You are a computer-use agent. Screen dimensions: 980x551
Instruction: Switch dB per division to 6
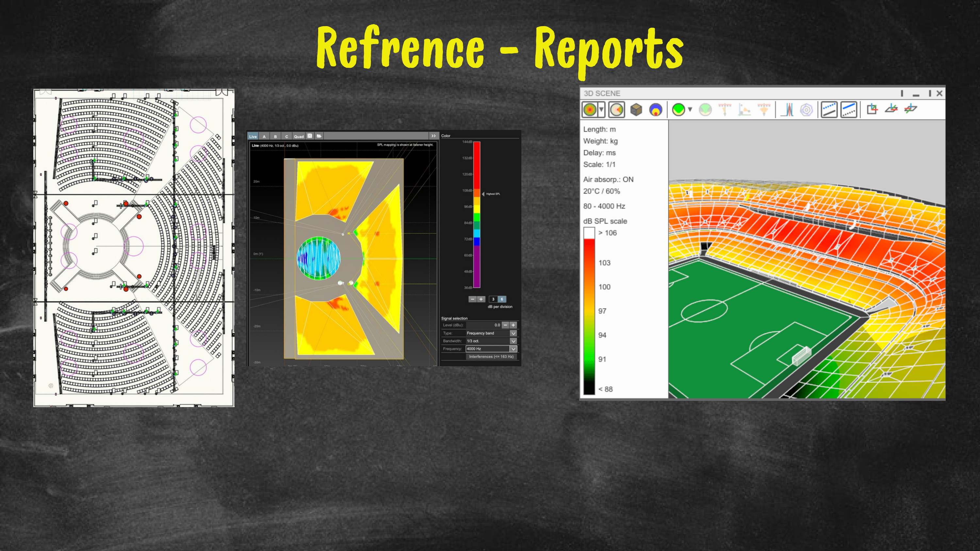coord(502,299)
